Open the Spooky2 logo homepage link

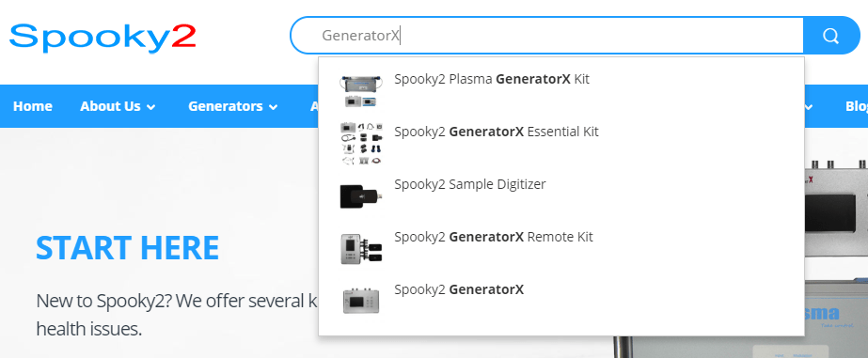tap(103, 37)
